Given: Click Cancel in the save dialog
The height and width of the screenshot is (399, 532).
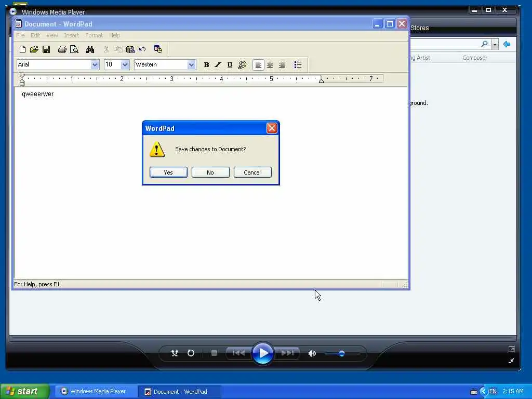Looking at the screenshot, I should (252, 172).
